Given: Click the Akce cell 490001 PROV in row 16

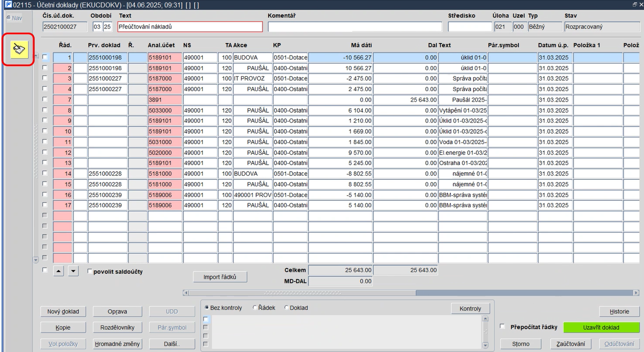Looking at the screenshot, I should click(x=253, y=195).
